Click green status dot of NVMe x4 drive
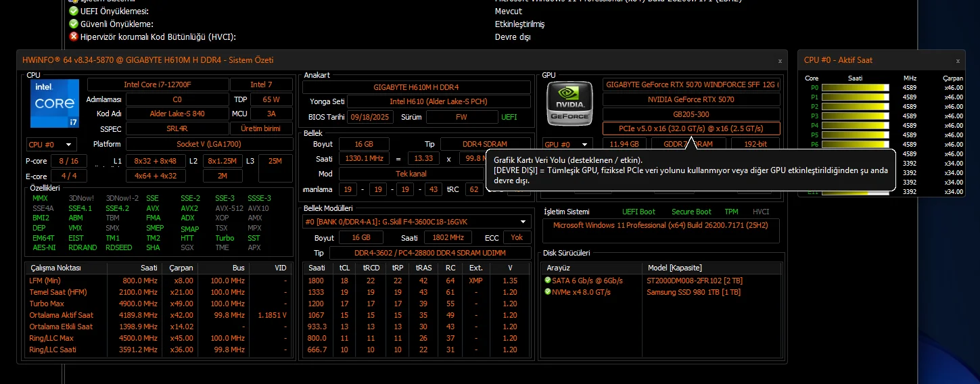The image size is (980, 384). (x=548, y=292)
